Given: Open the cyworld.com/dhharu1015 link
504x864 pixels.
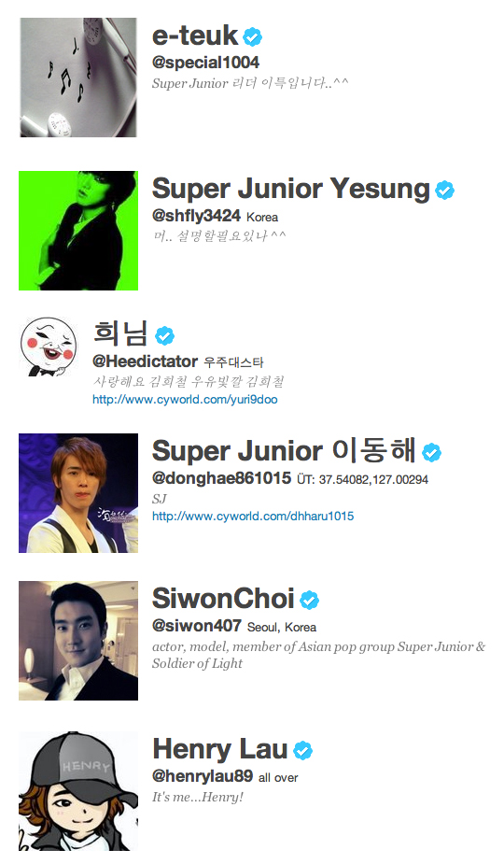Looking at the screenshot, I should [x=253, y=517].
